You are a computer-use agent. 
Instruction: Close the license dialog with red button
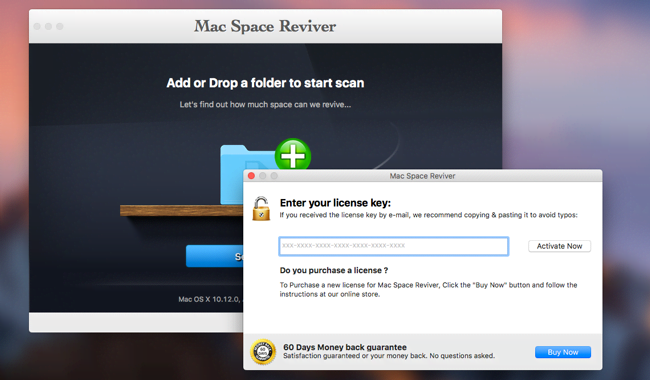click(x=251, y=176)
